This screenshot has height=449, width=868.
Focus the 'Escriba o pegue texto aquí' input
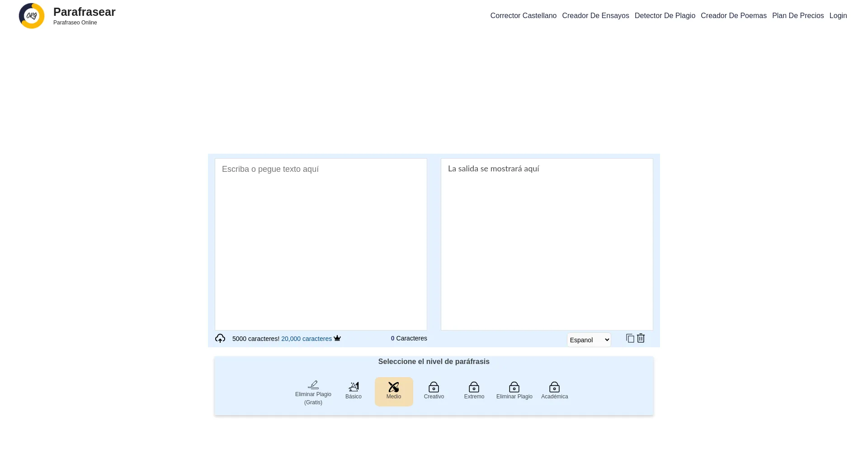(x=321, y=244)
